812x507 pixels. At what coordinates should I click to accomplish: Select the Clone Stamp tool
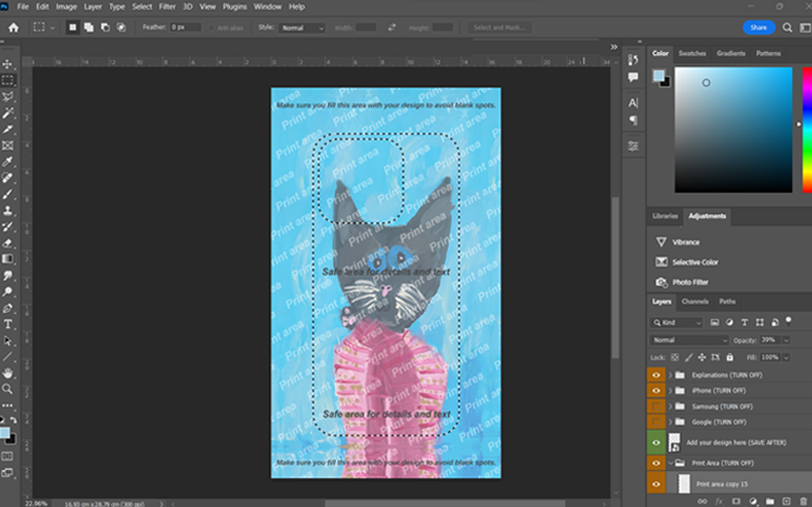pyautogui.click(x=8, y=210)
